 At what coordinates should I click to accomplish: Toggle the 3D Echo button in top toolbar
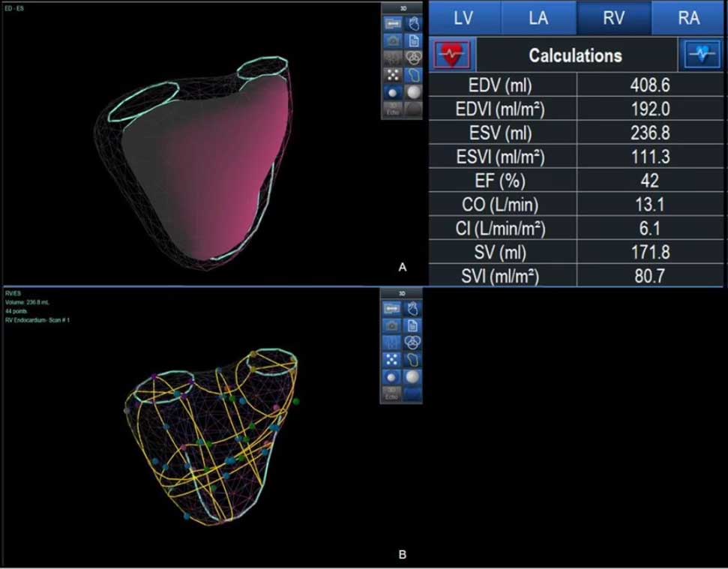tap(391, 109)
